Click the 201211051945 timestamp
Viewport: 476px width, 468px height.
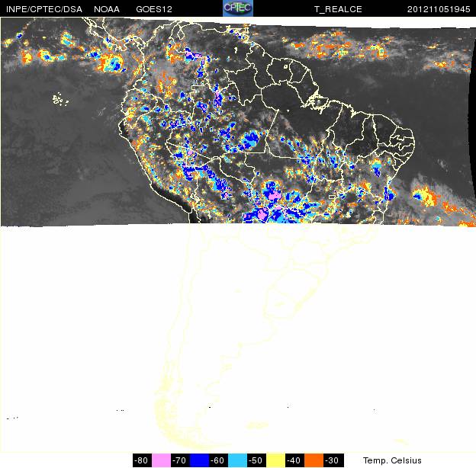439,9
